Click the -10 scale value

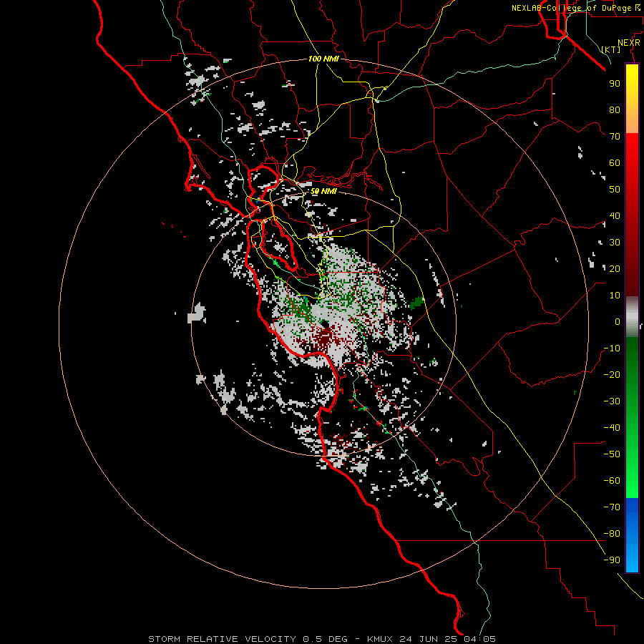click(x=612, y=348)
